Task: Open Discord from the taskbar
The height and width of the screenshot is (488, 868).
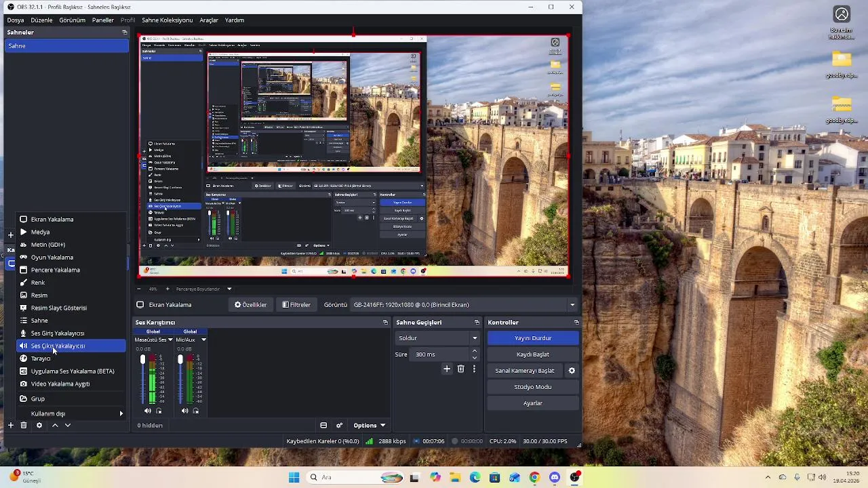Action: pyautogui.click(x=555, y=477)
